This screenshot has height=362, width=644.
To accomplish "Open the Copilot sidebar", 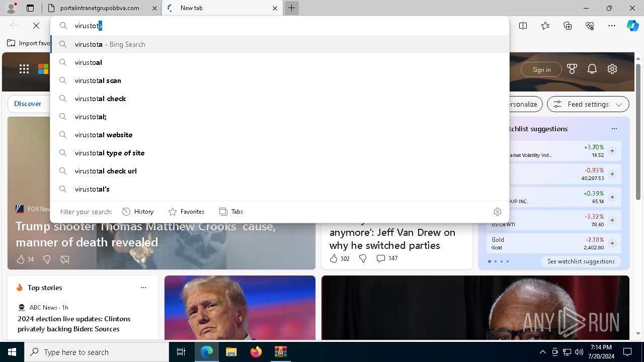I will pos(632,26).
